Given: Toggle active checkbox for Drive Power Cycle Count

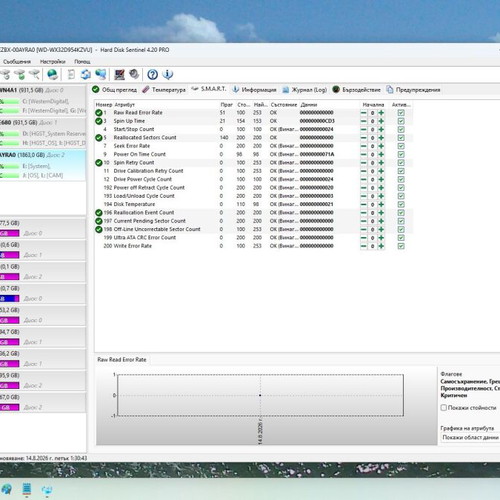Looking at the screenshot, I should coord(401,179).
